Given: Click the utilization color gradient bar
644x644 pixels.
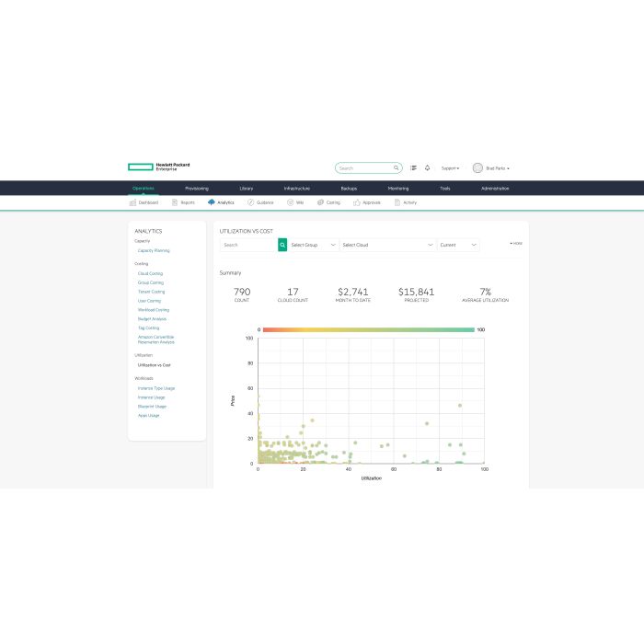Looking at the screenshot, I should coord(367,329).
